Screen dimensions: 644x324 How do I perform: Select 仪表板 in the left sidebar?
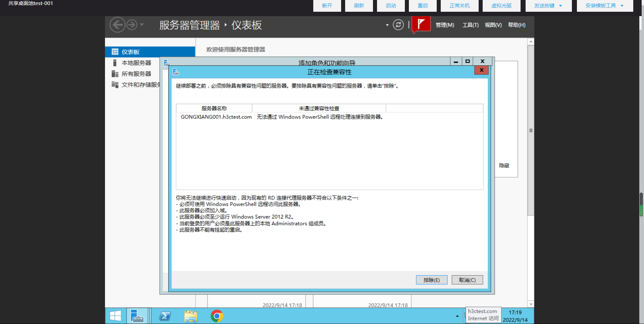click(x=150, y=52)
